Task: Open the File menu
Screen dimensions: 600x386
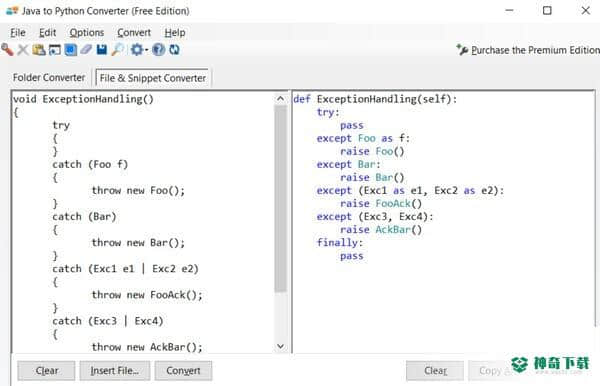Action: pos(18,33)
